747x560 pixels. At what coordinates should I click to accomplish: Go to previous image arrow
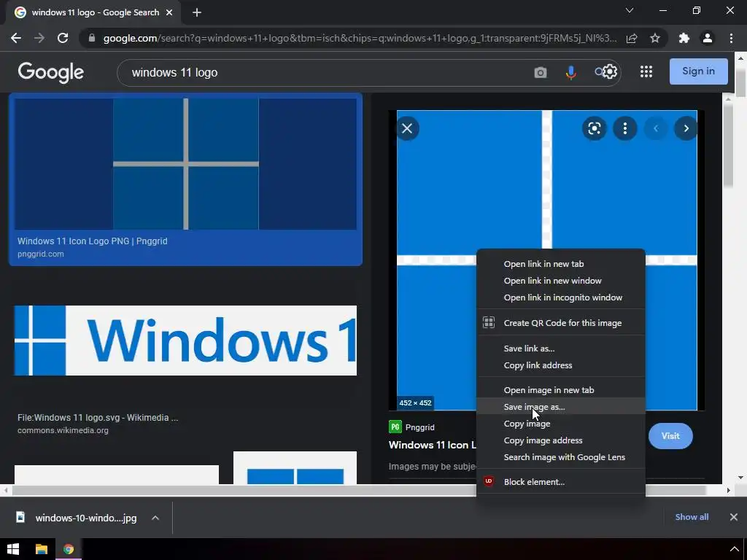[656, 128]
